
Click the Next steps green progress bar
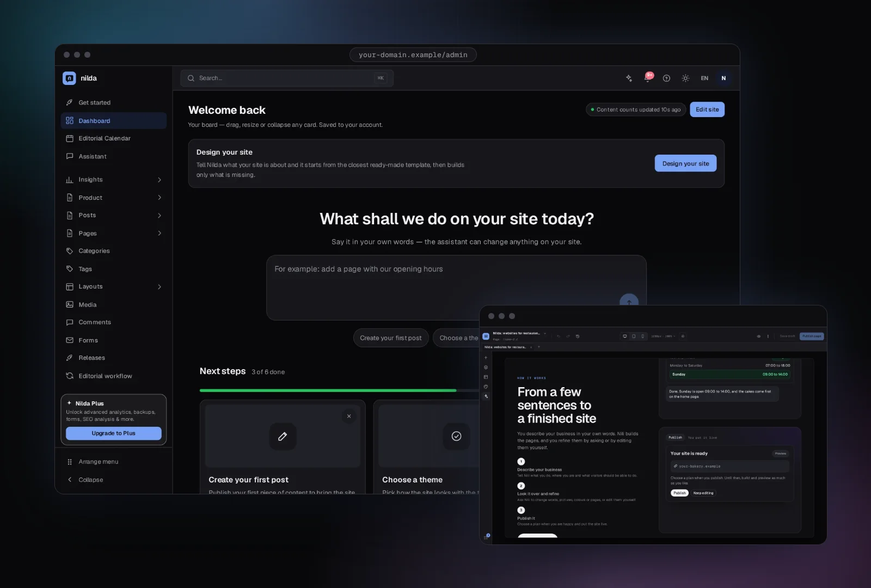(328, 390)
